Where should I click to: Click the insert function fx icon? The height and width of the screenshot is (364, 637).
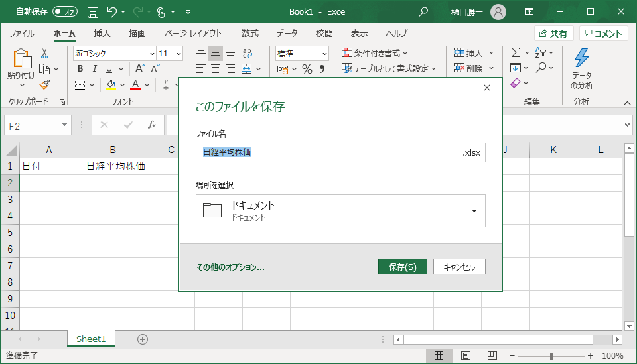point(152,125)
